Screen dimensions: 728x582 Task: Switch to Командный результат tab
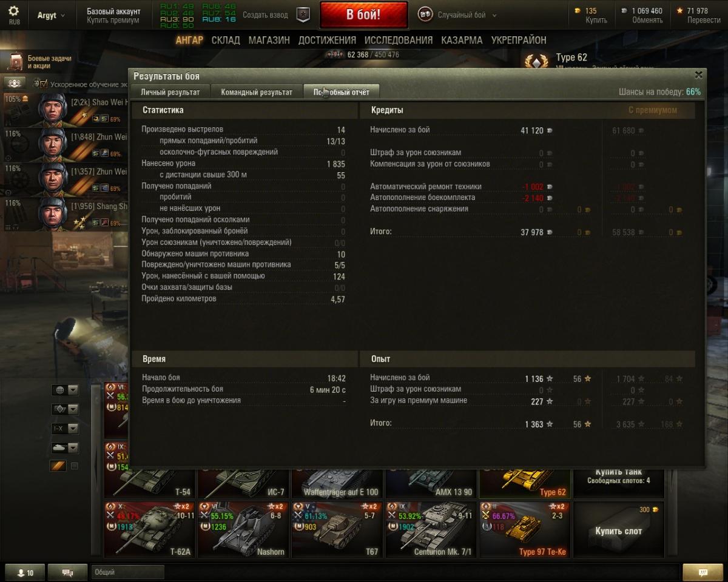257,92
